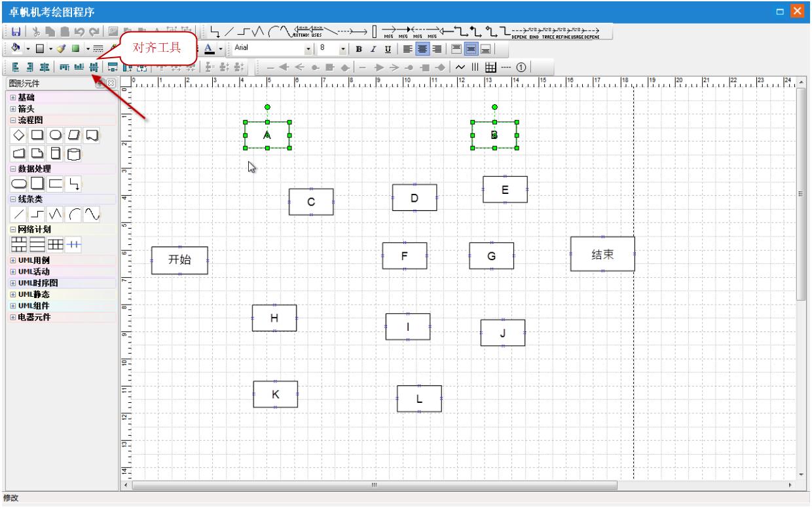Open the Arial font name dropdown

(308, 49)
